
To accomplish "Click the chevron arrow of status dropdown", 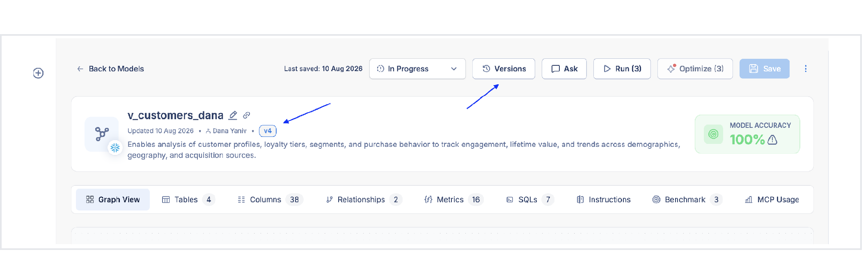I will 454,69.
